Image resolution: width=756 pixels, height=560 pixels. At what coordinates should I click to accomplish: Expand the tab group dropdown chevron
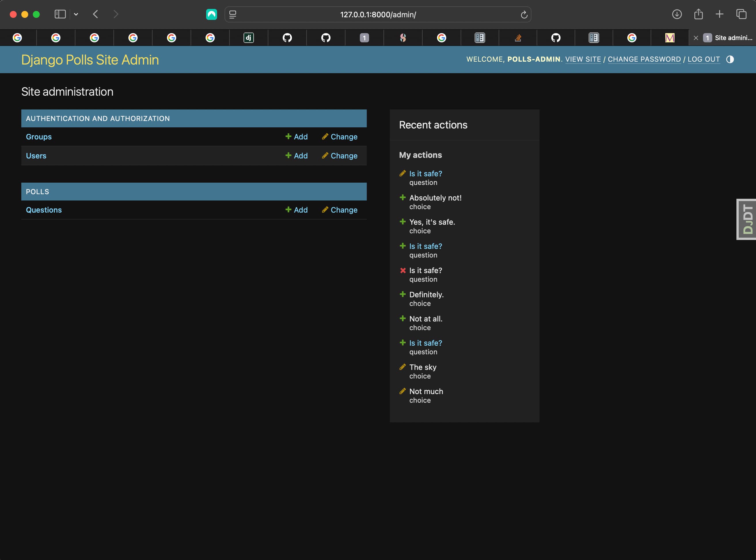76,14
